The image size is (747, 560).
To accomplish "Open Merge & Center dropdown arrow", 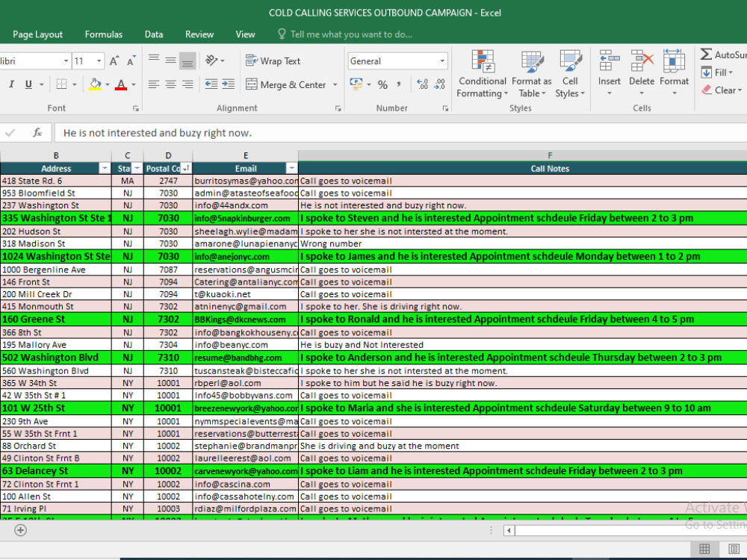I will coord(335,85).
